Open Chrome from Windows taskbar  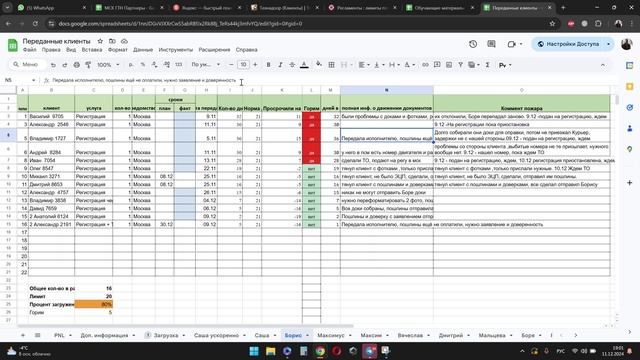click(x=320, y=351)
